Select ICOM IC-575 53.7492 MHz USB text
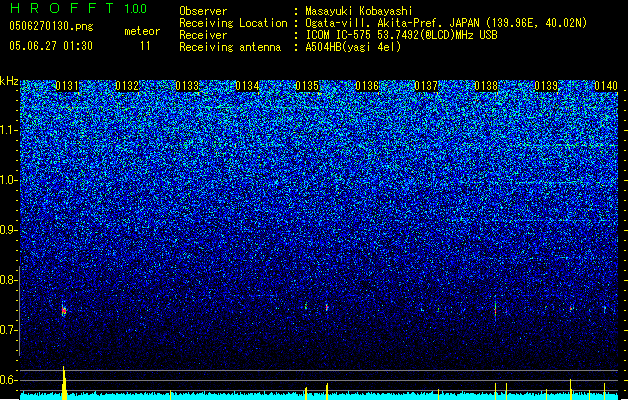The height and width of the screenshot is (400, 629). coord(401,35)
